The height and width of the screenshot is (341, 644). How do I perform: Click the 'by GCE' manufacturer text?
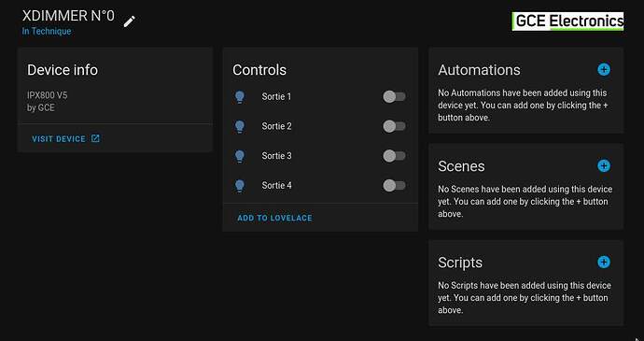(x=41, y=107)
